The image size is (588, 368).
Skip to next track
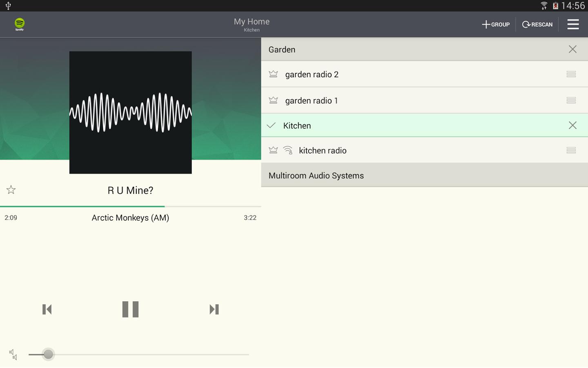(x=214, y=309)
